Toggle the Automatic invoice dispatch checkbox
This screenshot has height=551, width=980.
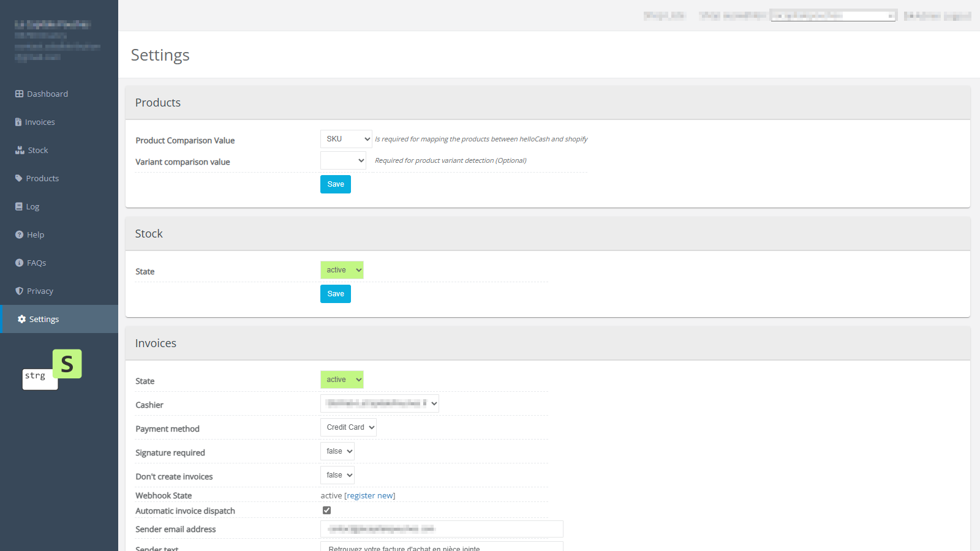click(x=326, y=509)
